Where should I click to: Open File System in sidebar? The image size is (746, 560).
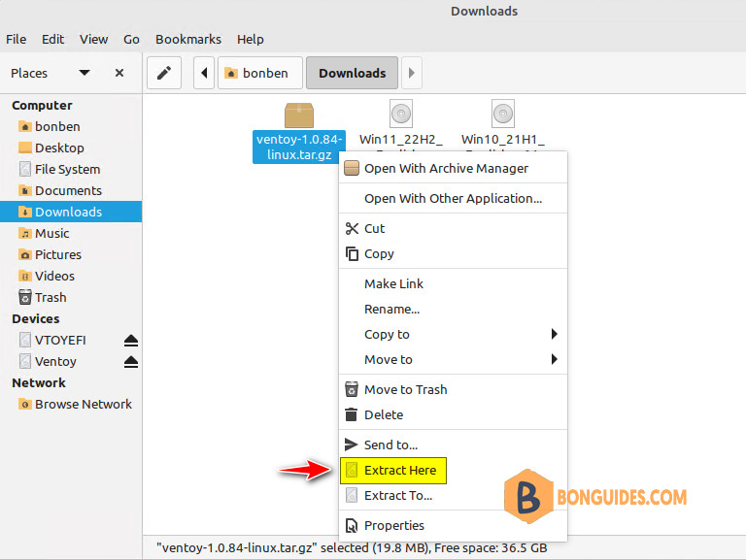[71, 169]
